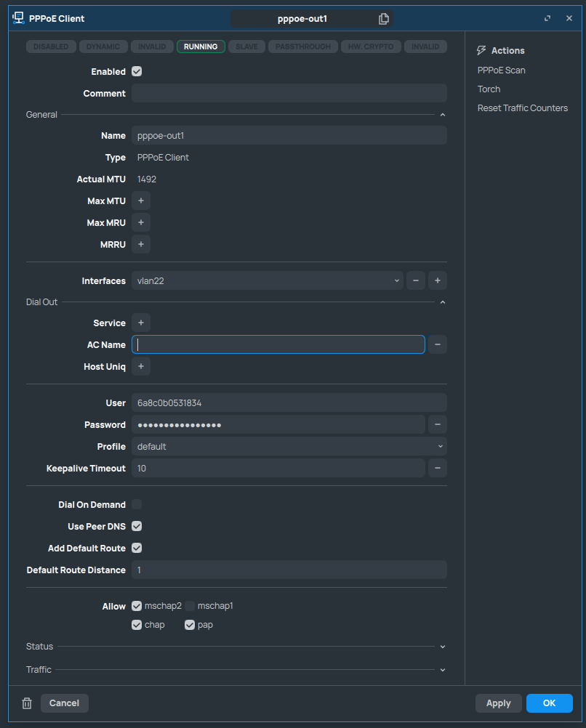Click the RUNNING status tag
586x728 pixels.
(x=201, y=46)
